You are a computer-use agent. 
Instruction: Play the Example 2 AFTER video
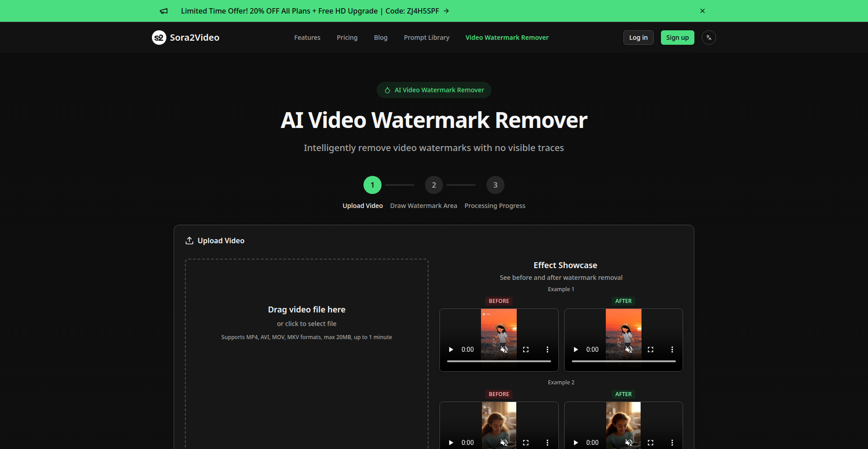(x=576, y=443)
